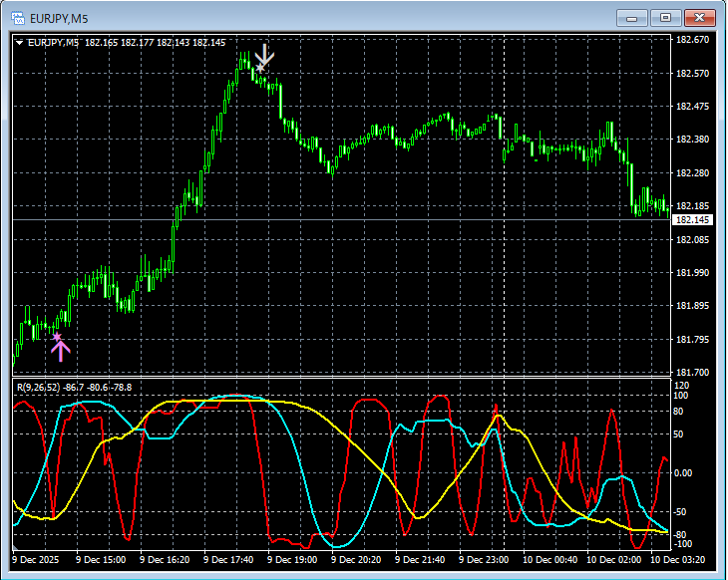Click the 181.895 price scale label
The width and height of the screenshot is (728, 580).
click(x=692, y=305)
